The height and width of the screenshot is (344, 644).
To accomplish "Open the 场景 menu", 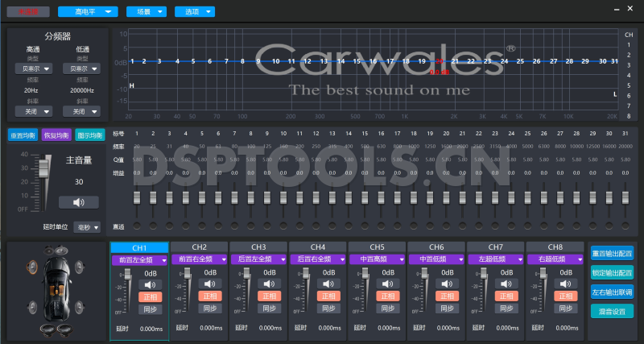I will click(147, 12).
